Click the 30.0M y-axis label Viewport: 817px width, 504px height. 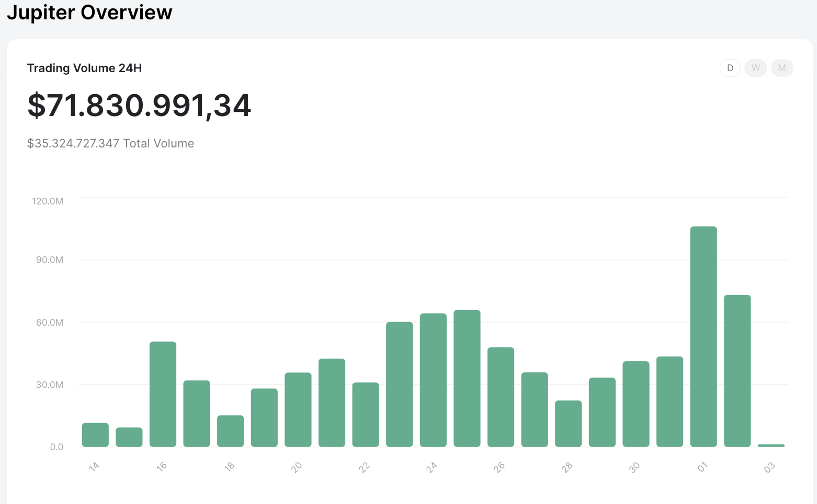(50, 385)
